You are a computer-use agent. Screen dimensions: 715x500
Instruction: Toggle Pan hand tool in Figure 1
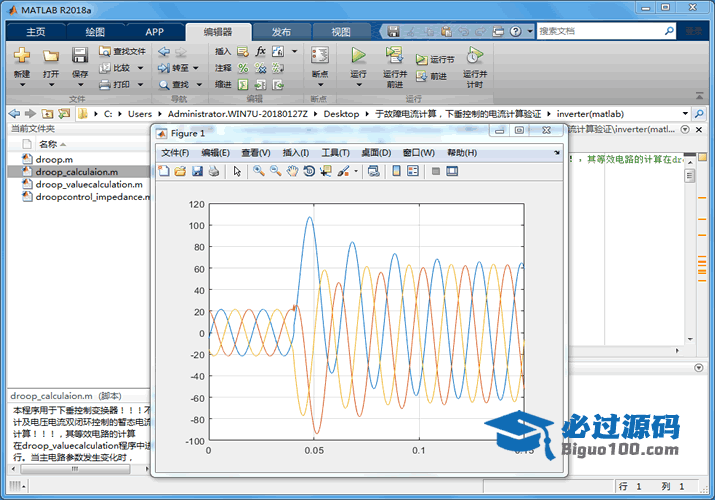pos(292,171)
